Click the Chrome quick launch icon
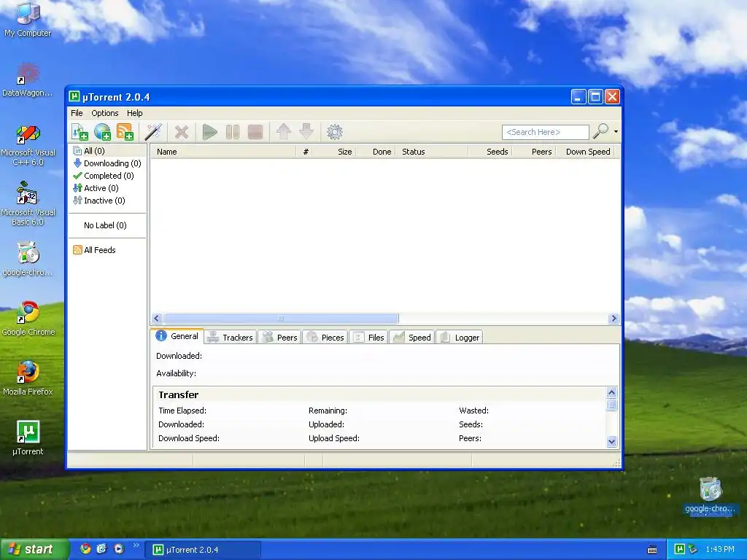This screenshot has width=747, height=560. 85,549
